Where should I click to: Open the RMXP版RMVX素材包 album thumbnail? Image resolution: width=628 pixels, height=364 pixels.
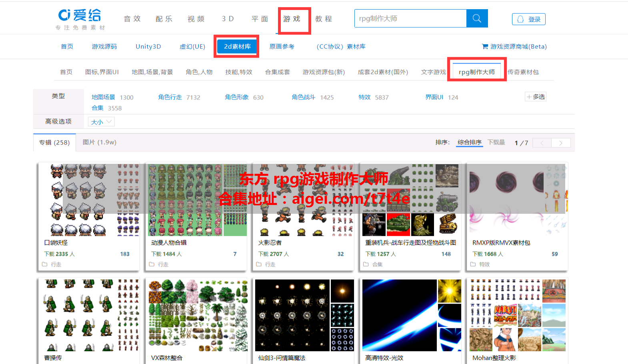(517, 200)
